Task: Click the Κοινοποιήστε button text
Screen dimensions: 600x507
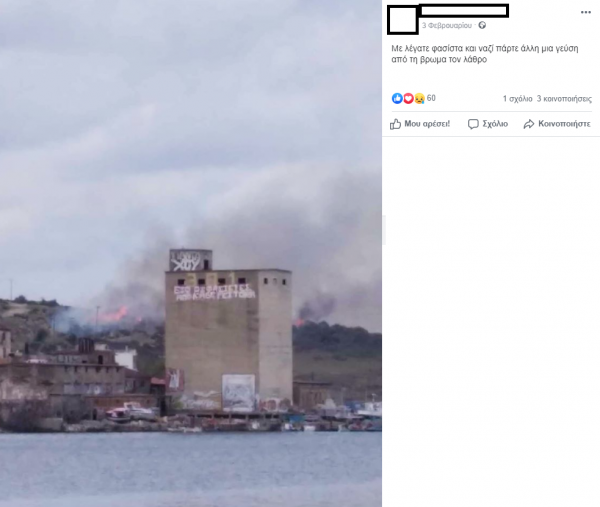Action: click(564, 124)
